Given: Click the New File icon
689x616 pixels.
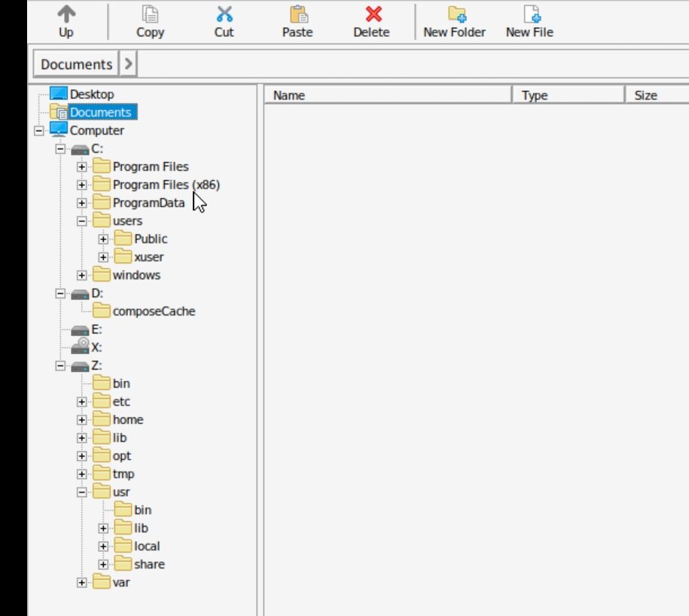Looking at the screenshot, I should (x=529, y=14).
